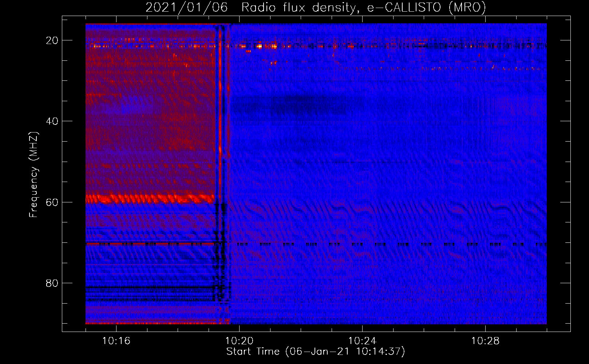Viewport: 589px width, 364px height.
Task: Click the 'Start Time (06-Jan-21 10:14:37)' label
Action: pos(316,352)
